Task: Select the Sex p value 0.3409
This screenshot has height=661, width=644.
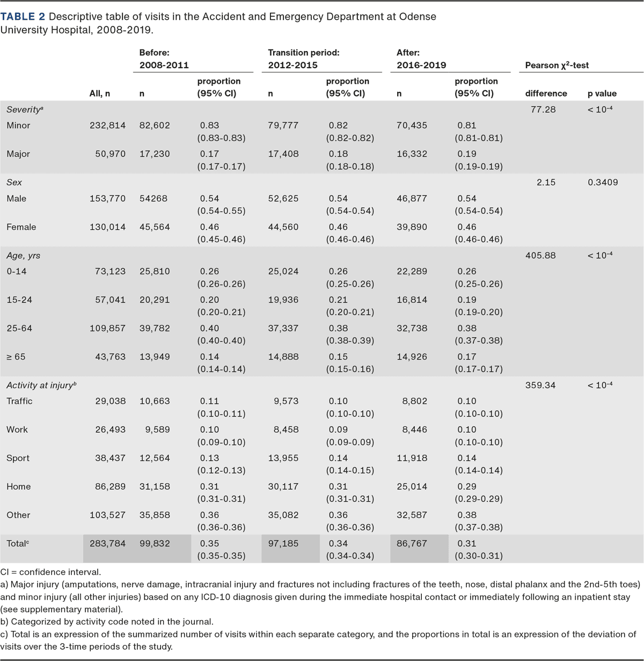Action: [603, 183]
